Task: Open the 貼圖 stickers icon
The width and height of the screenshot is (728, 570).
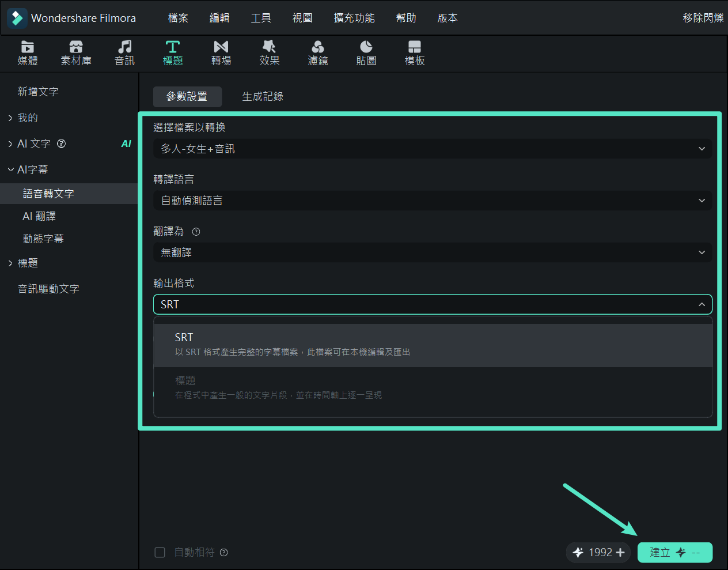Action: pos(366,47)
